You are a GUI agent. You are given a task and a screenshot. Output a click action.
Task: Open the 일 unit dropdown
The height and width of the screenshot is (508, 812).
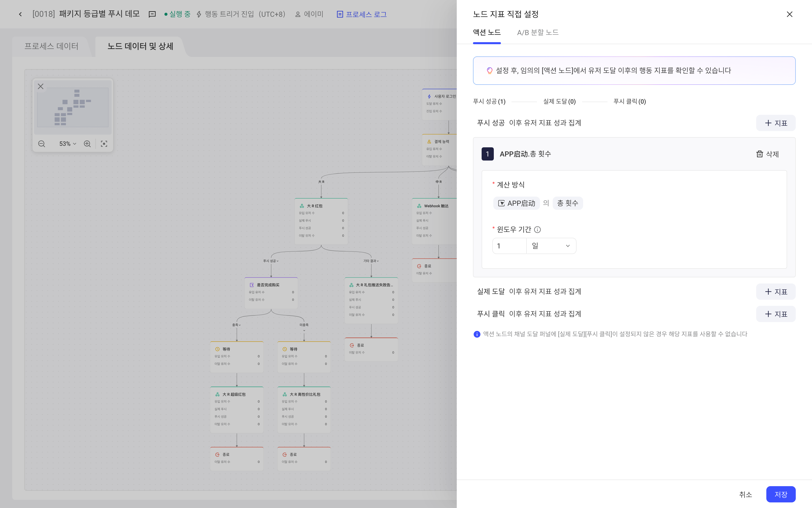coord(551,246)
